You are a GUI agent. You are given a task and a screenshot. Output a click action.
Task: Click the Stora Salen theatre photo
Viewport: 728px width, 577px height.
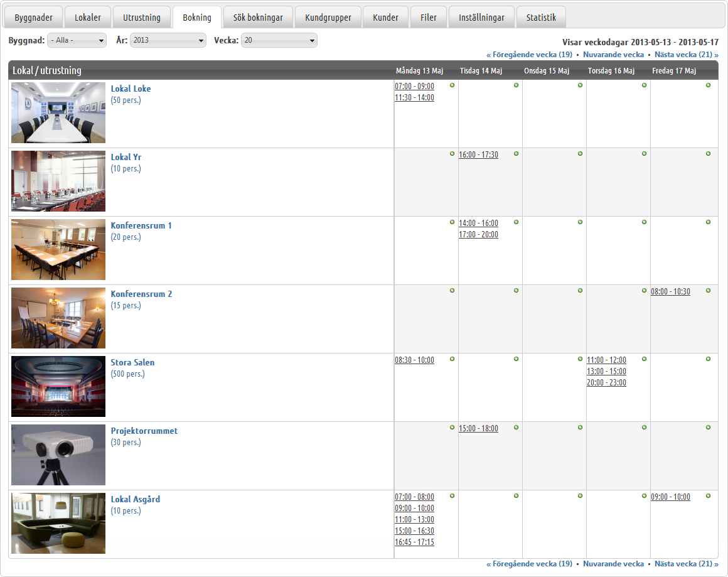click(x=58, y=387)
